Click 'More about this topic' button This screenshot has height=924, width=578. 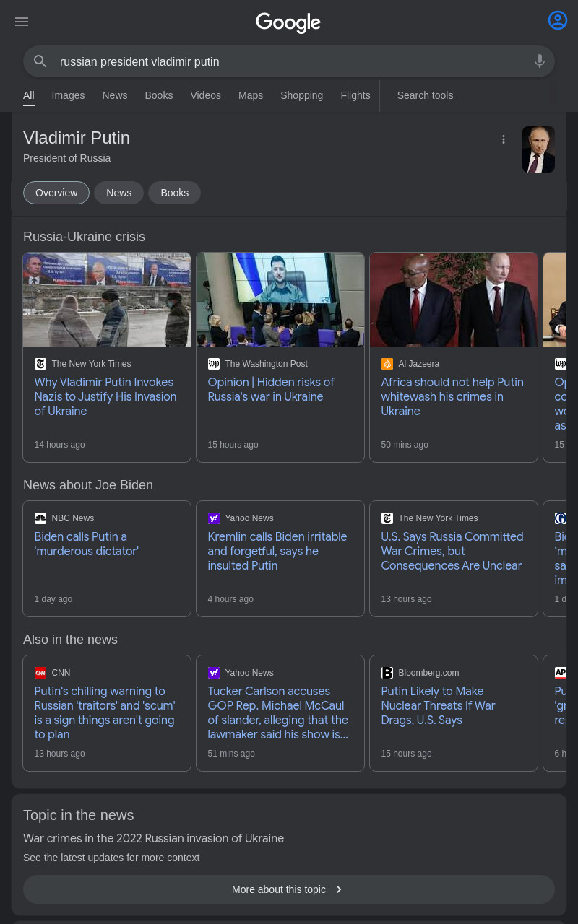click(289, 889)
